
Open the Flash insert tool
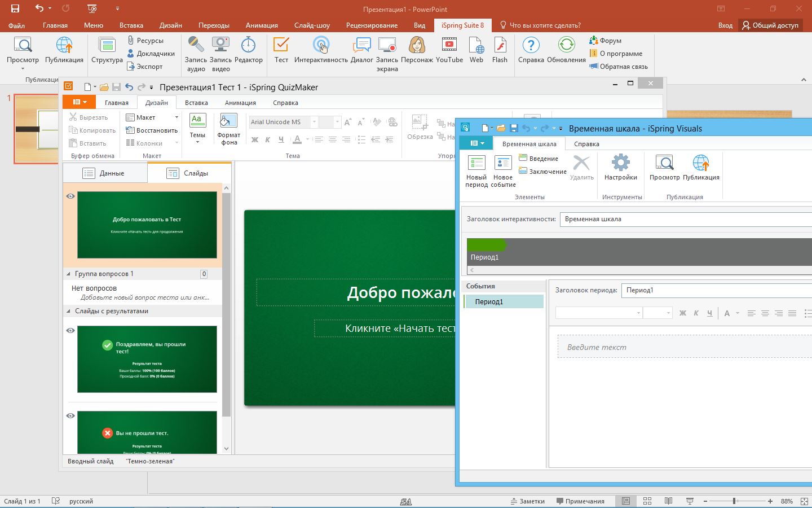(500, 50)
